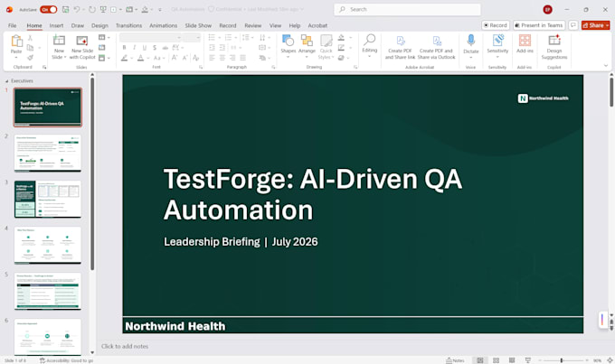615x364 pixels.
Task: Open the EP account profile button
Action: pos(547,9)
